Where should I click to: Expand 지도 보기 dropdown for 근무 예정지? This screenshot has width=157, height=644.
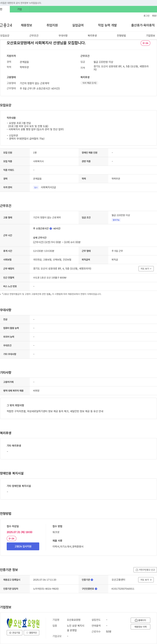[146, 269]
